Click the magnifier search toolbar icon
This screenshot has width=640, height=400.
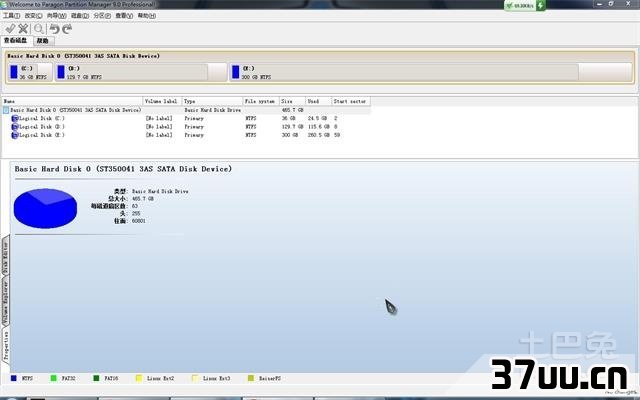point(39,29)
